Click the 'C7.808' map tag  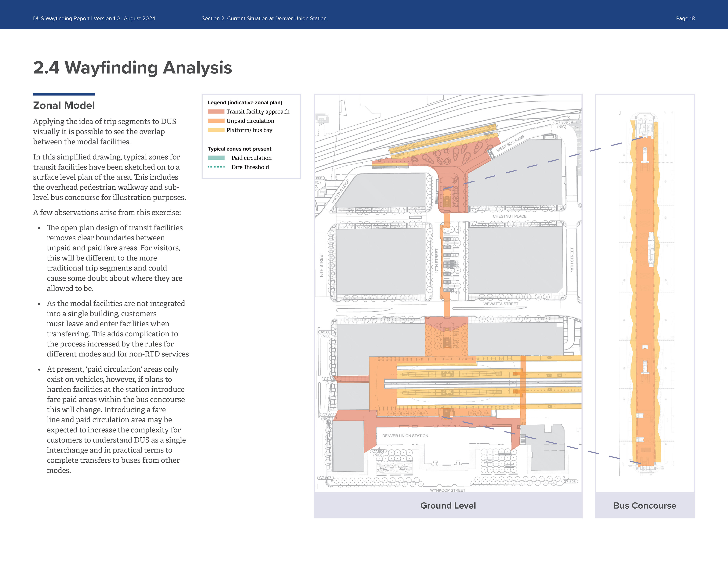pyautogui.click(x=570, y=481)
